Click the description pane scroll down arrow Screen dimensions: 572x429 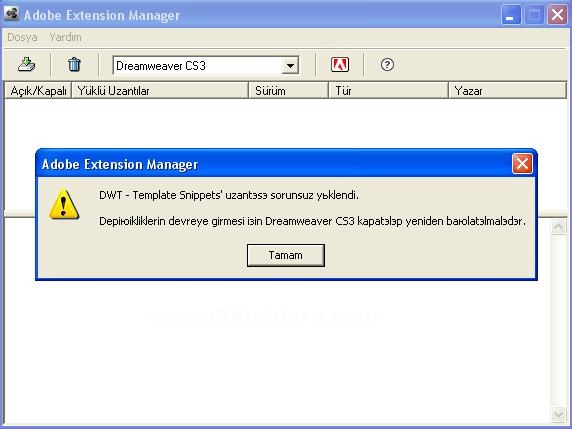point(559,414)
